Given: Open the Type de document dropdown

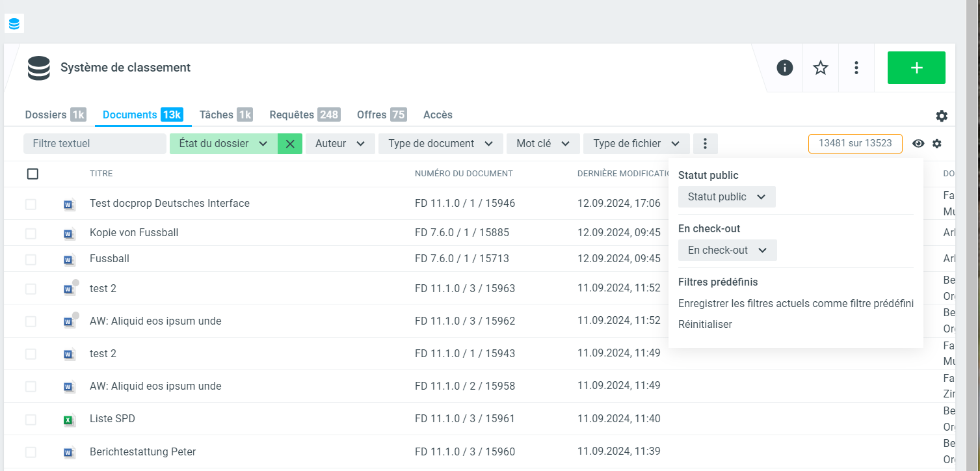Looking at the screenshot, I should (x=440, y=144).
